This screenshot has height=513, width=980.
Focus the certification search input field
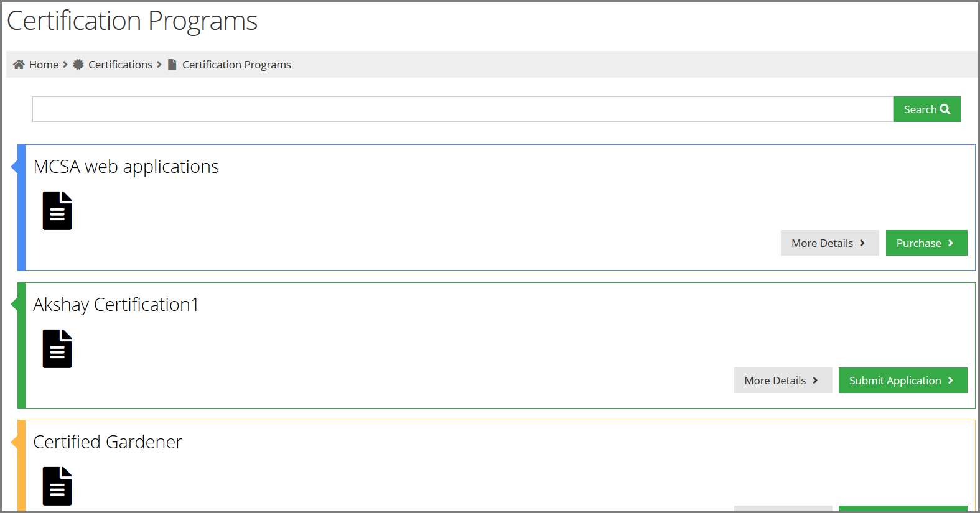463,109
